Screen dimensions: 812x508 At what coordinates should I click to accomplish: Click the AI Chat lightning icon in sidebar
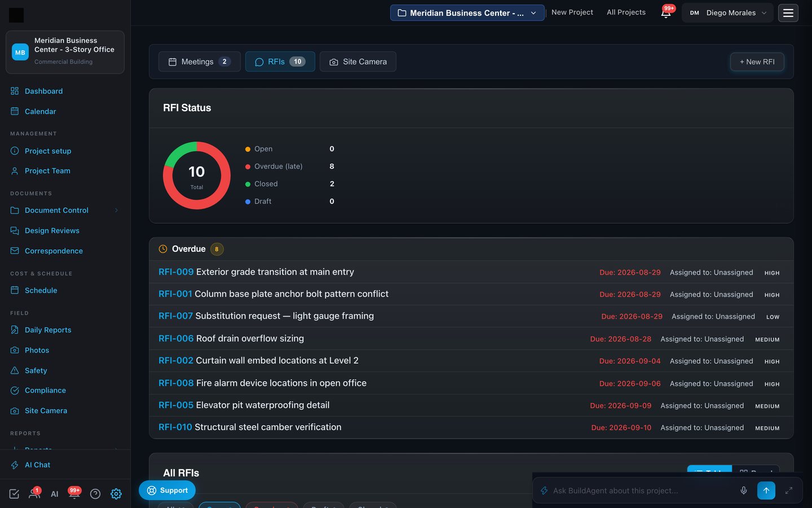pos(15,465)
